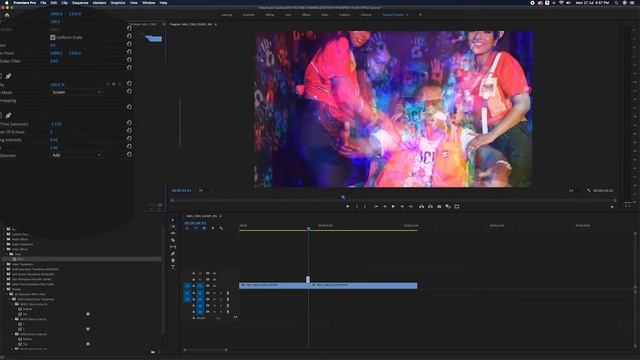Open the Echo Operator Add dropdown
Viewport: 640px width, 360px height.
click(x=76, y=155)
